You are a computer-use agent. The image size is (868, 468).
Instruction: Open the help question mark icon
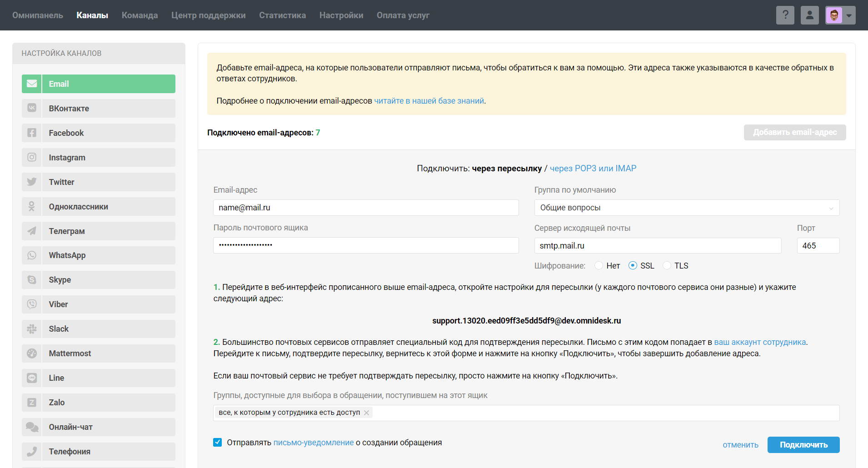pyautogui.click(x=785, y=15)
